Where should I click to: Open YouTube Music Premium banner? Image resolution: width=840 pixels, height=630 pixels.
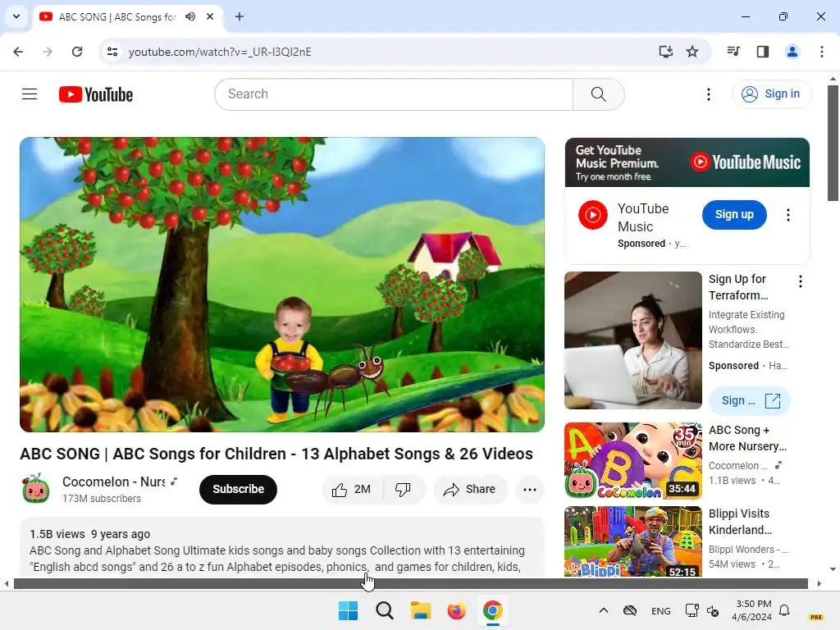tap(687, 162)
